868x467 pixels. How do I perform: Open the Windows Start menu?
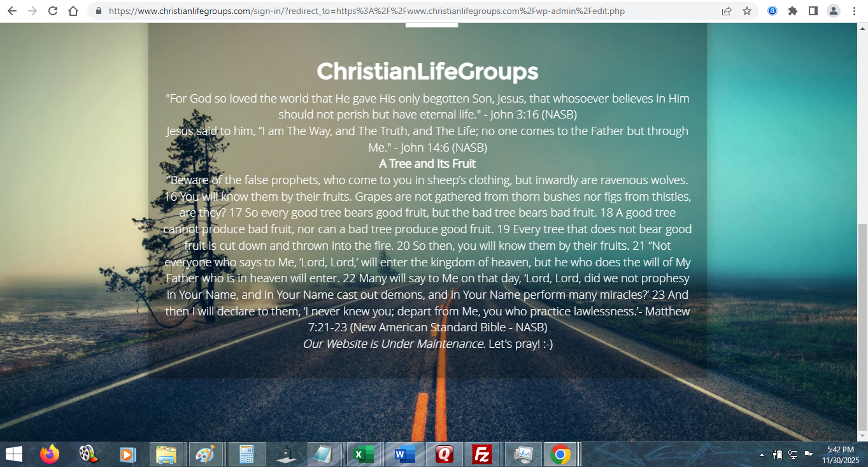(13, 454)
